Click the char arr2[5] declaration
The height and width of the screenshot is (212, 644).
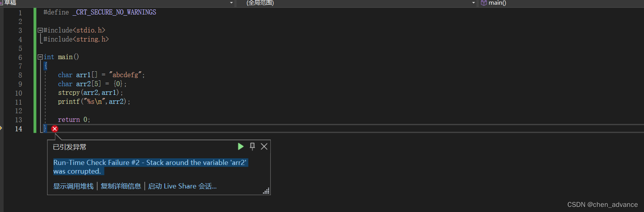[x=92, y=84]
